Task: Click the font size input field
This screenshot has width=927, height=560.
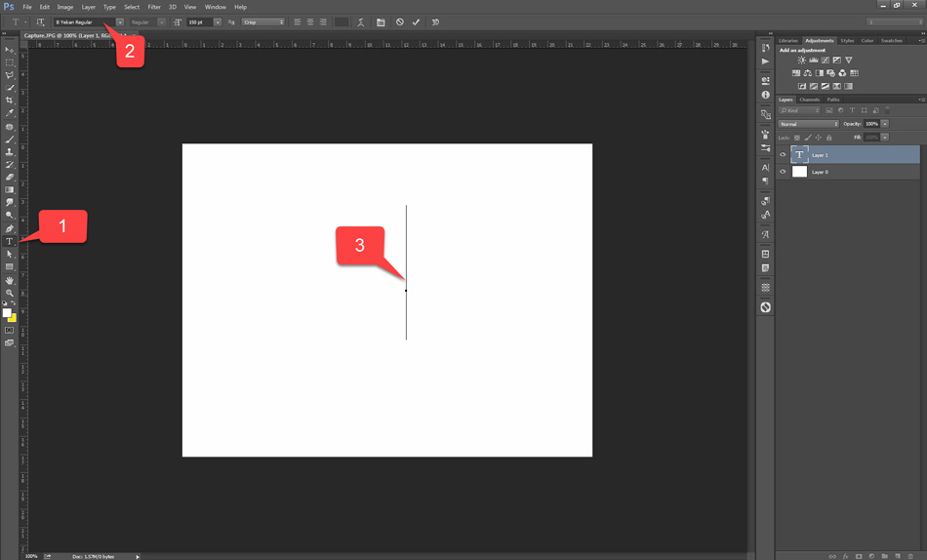Action: point(199,21)
